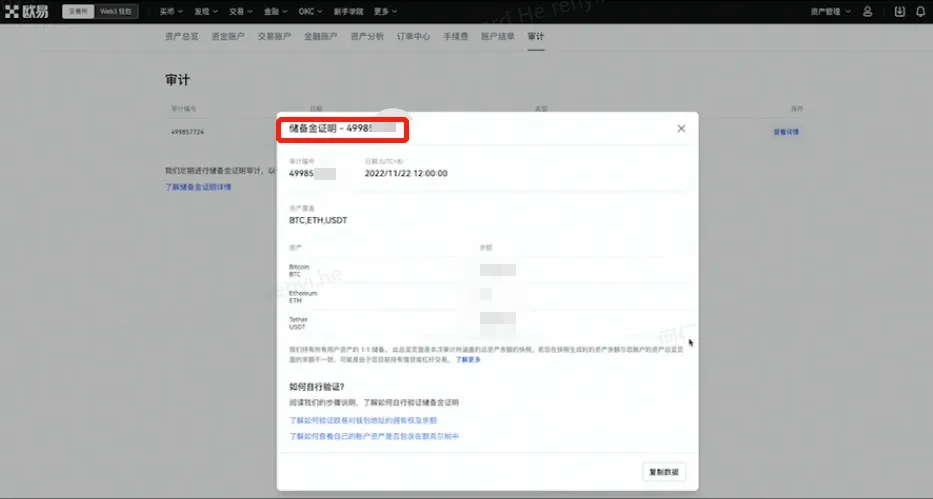Viewport: 933px width, 499px height.
Task: Open the notification bell
Action: click(921, 11)
